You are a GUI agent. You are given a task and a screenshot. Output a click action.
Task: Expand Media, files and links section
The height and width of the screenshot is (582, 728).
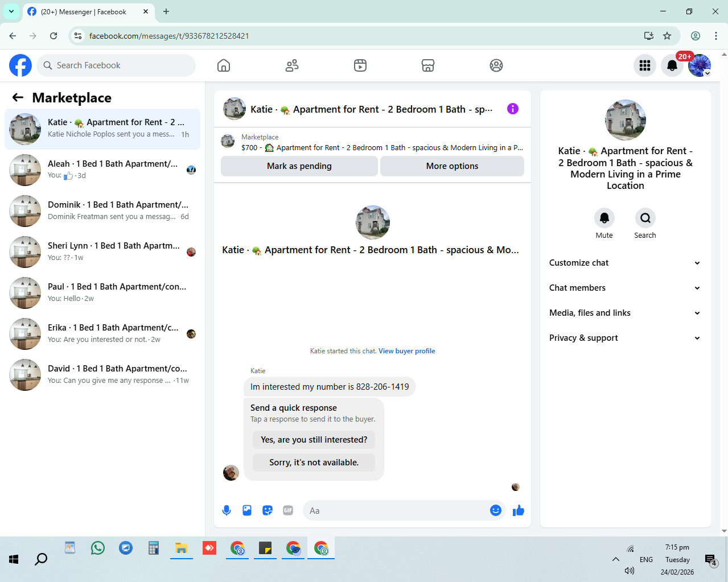click(x=625, y=313)
